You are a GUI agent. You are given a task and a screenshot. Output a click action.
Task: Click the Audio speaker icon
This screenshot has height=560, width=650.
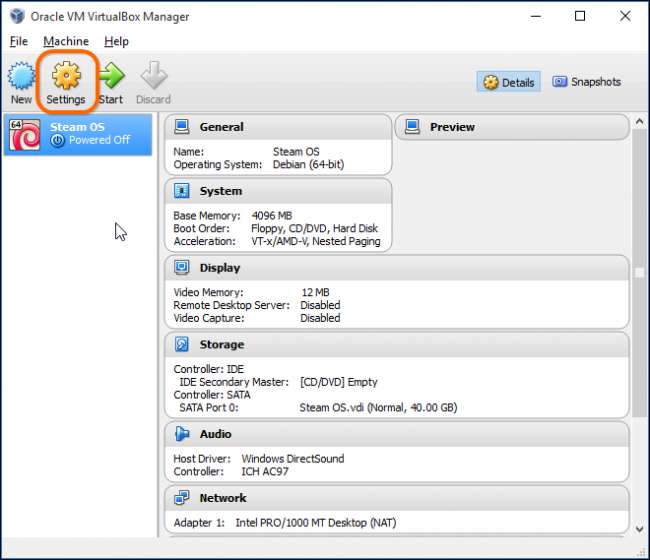click(x=182, y=434)
